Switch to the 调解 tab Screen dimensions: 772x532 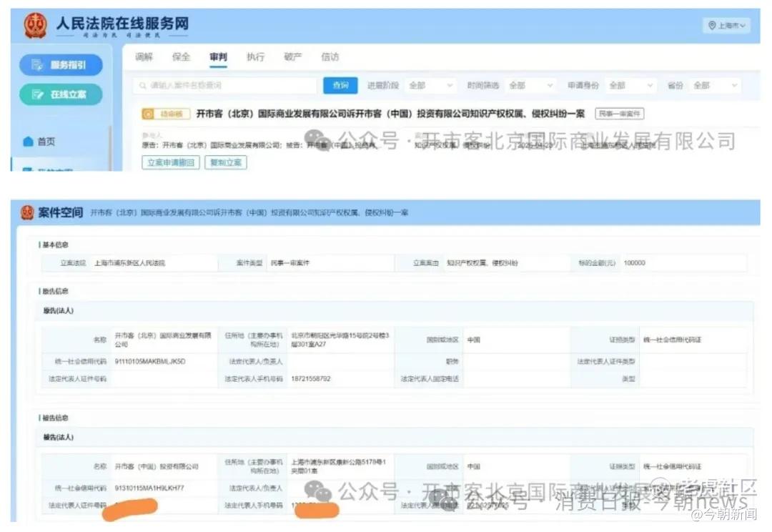pos(144,57)
